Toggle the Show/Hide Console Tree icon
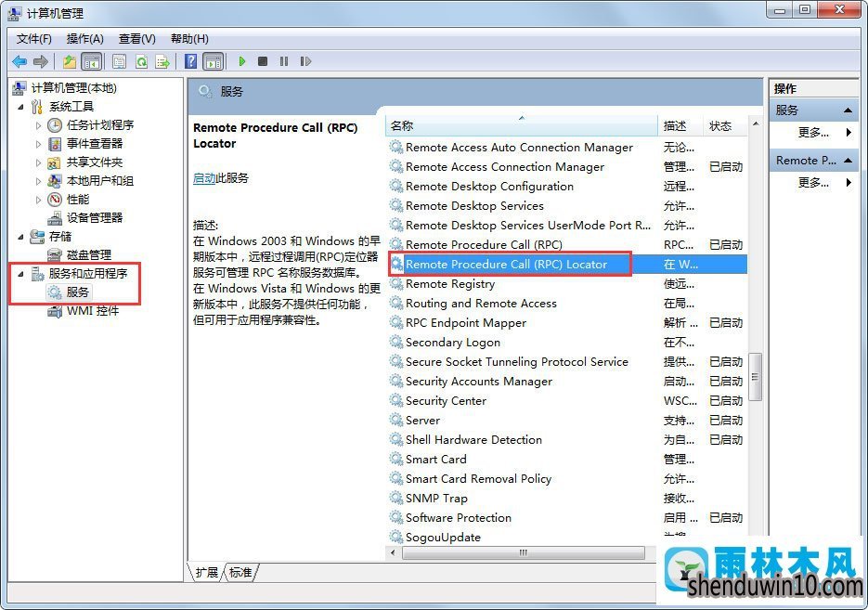868x610 pixels. point(91,61)
